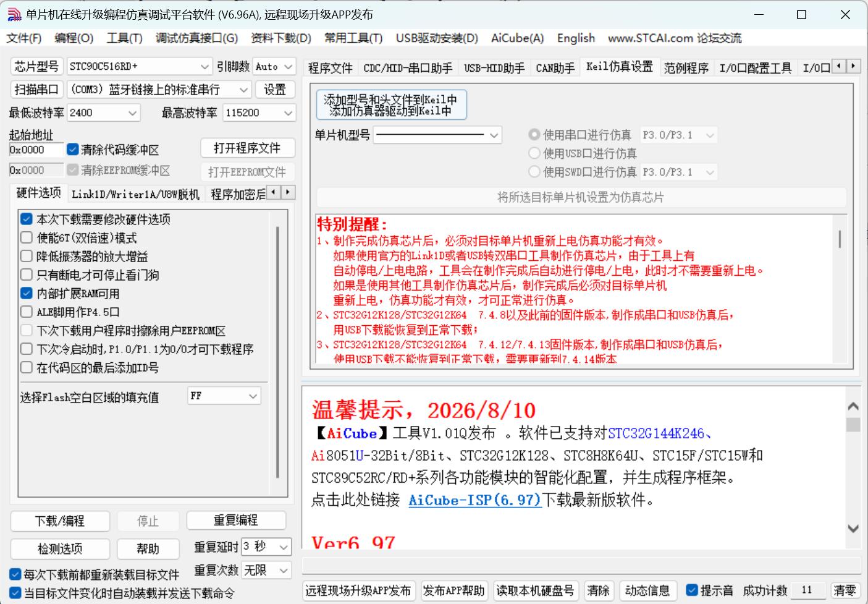The image size is (868, 604).
Task: Open the AiCube-ISP(6.97) download link
Action: 475,500
